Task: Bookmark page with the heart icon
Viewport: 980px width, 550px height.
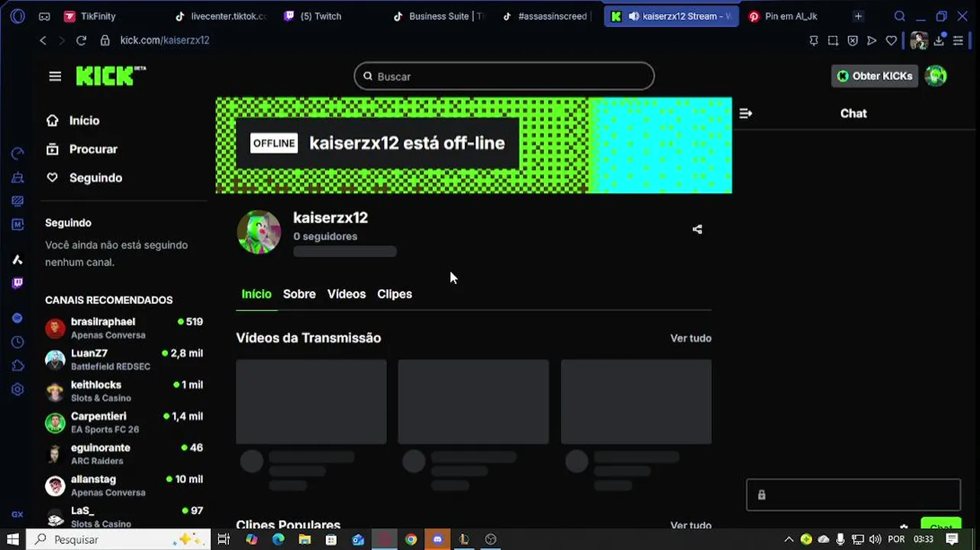Action: coord(891,40)
